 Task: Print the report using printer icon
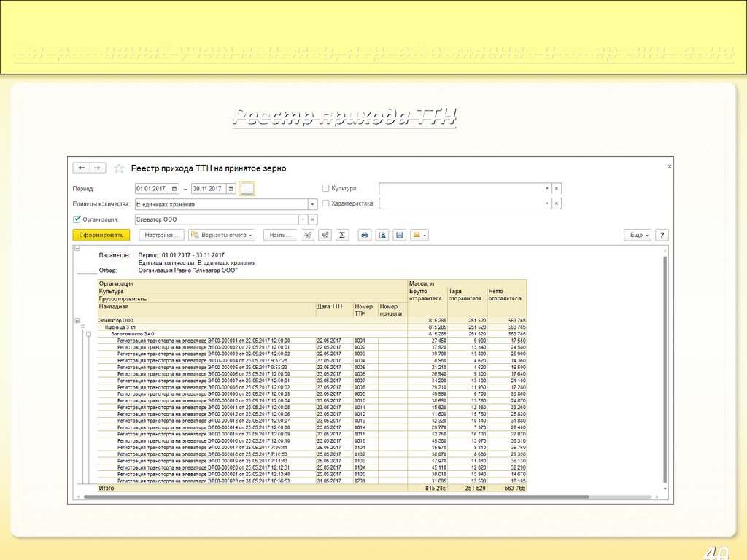[364, 236]
